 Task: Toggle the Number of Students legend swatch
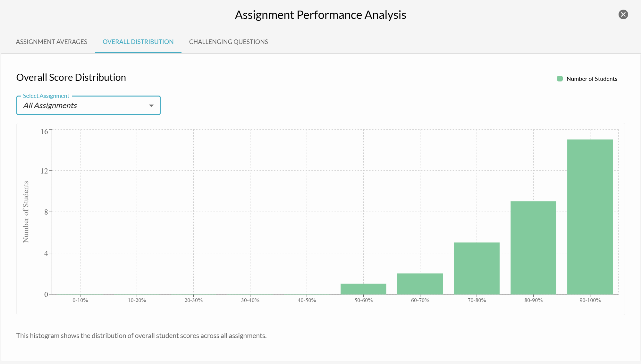tap(560, 79)
